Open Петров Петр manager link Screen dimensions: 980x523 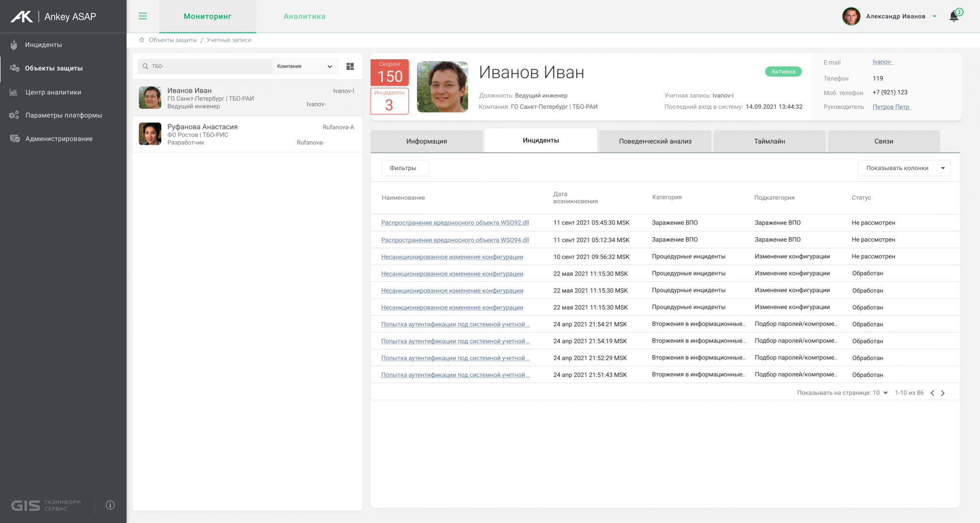point(891,107)
